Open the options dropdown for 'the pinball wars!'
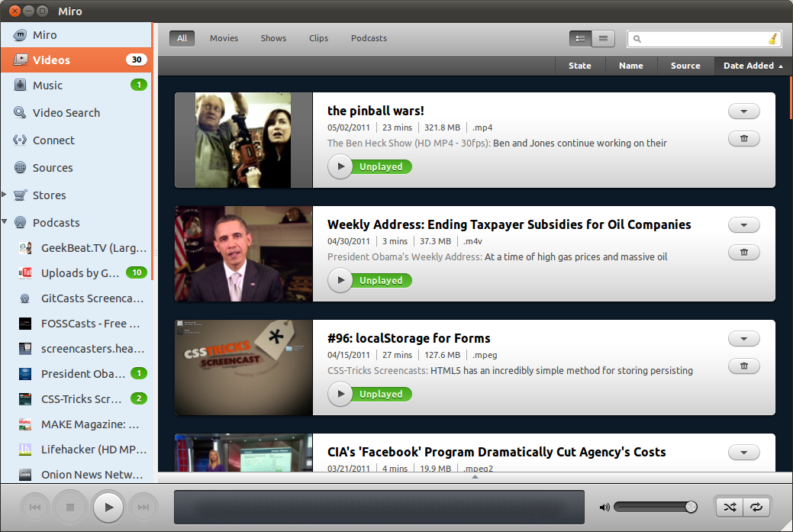Image resolution: width=793 pixels, height=532 pixels. coord(744,111)
